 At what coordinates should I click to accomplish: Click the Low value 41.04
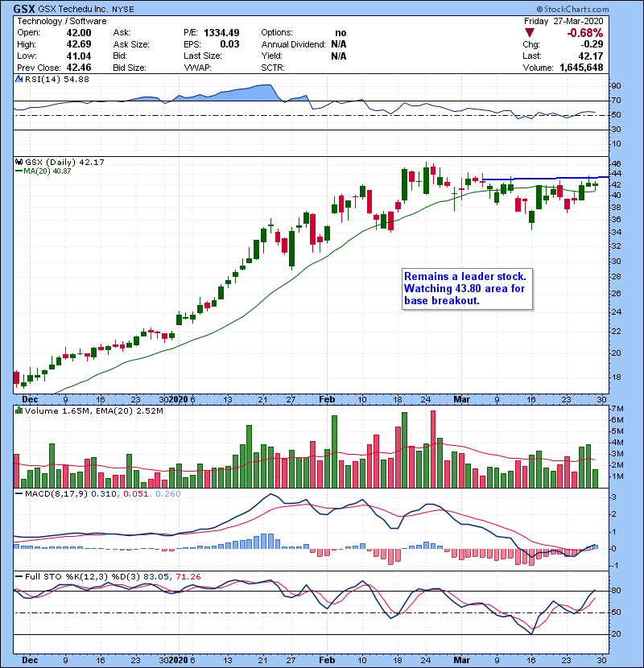pos(79,56)
